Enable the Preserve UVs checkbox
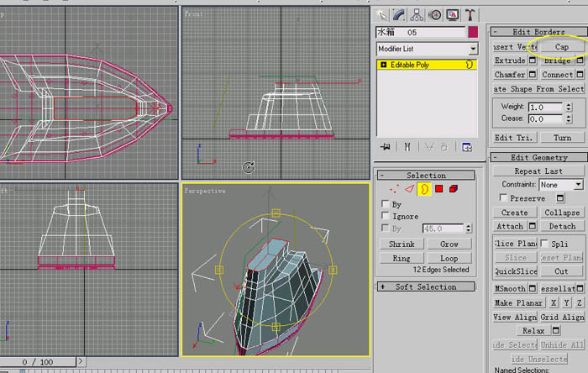588x373 pixels. [x=504, y=197]
